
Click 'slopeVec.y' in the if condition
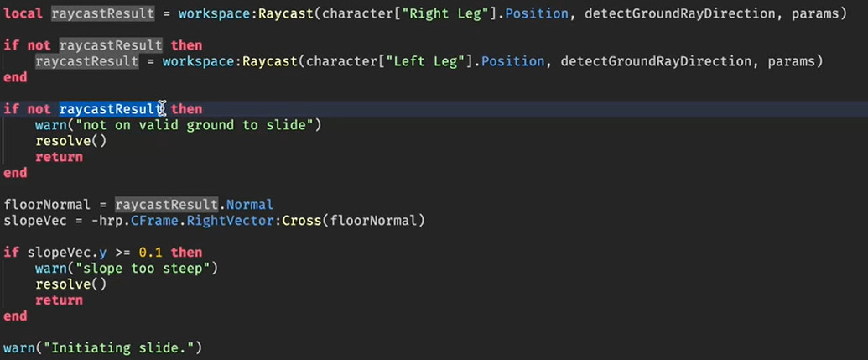click(x=67, y=253)
